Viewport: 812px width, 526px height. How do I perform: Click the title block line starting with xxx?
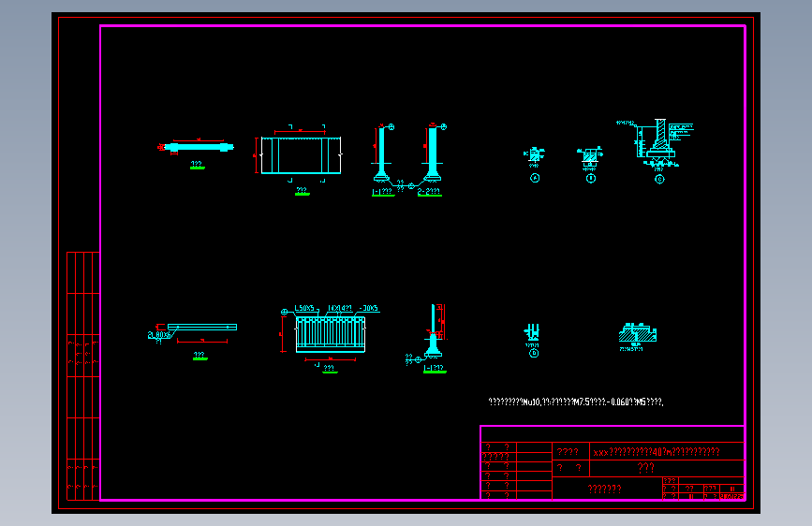point(657,452)
